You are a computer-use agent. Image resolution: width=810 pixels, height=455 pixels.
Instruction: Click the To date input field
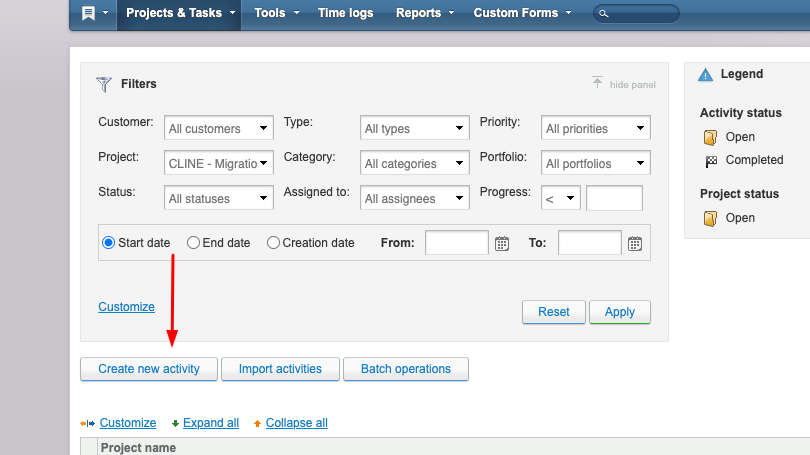(x=589, y=243)
